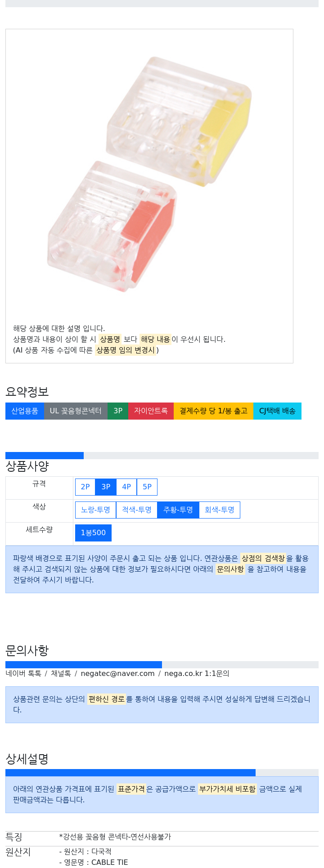Select the 회색-투명 color option
Image resolution: width=324 pixels, height=868 pixels.
pyautogui.click(x=220, y=510)
